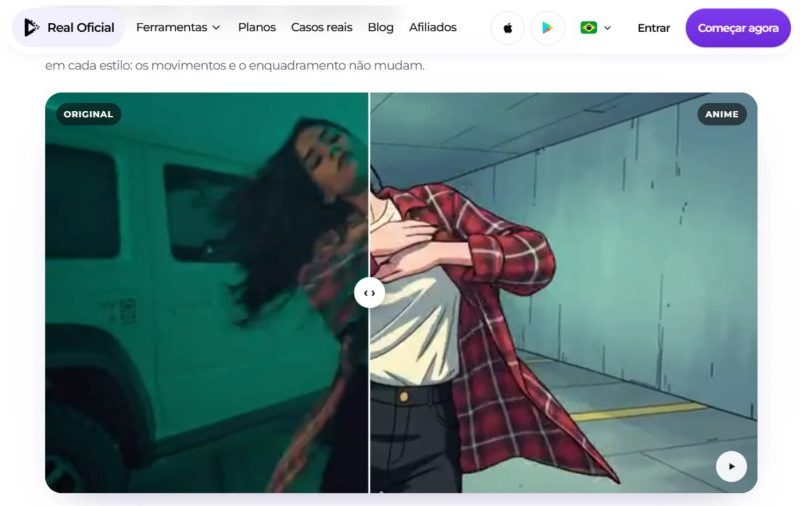800x506 pixels.
Task: Open the Afiliados page
Action: coord(433,28)
